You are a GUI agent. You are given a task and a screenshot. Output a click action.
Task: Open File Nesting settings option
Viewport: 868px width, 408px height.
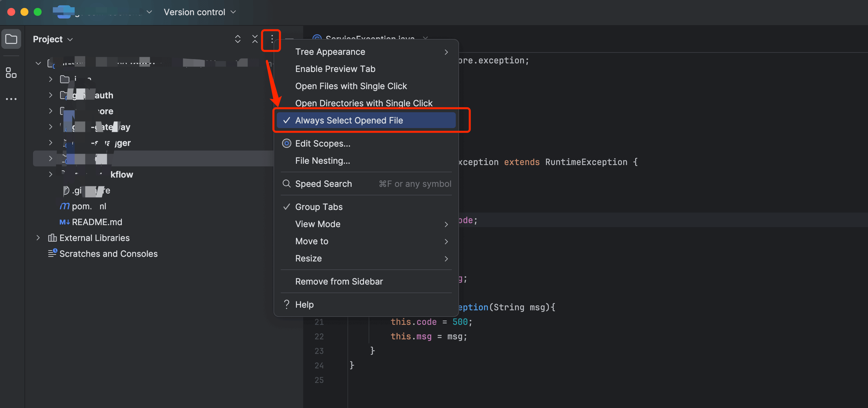323,160
